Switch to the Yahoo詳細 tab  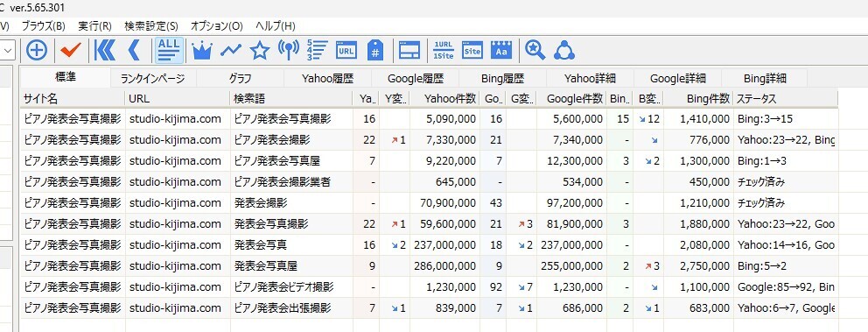590,79
